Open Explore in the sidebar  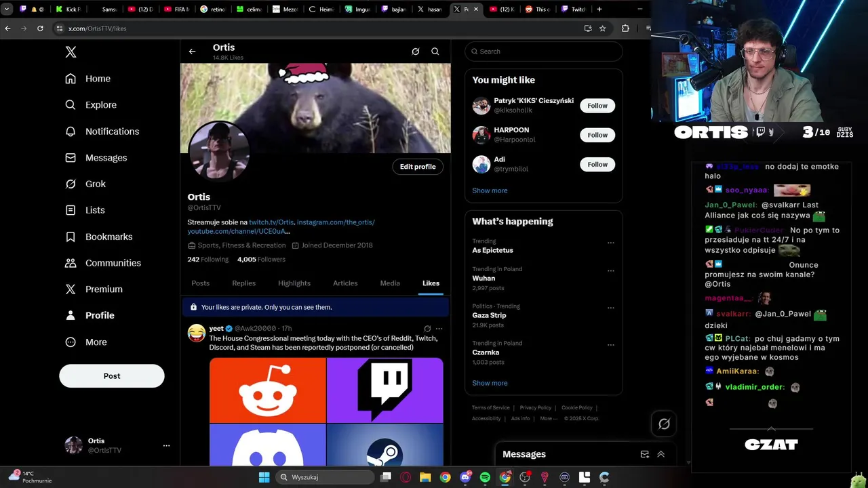tap(91, 105)
